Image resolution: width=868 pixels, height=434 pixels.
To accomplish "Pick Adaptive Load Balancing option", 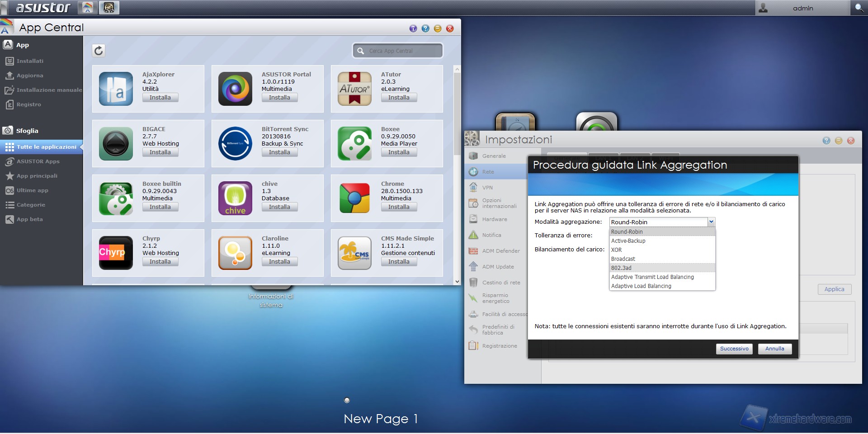I will (641, 286).
